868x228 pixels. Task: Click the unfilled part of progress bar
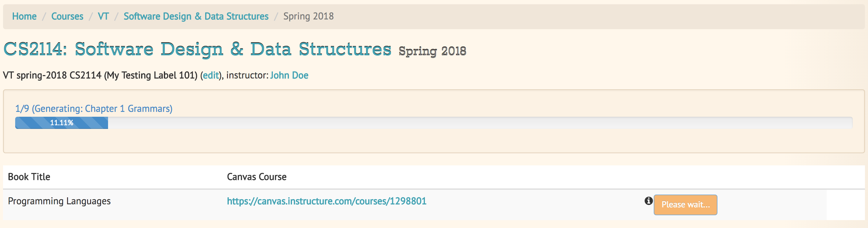(480, 123)
